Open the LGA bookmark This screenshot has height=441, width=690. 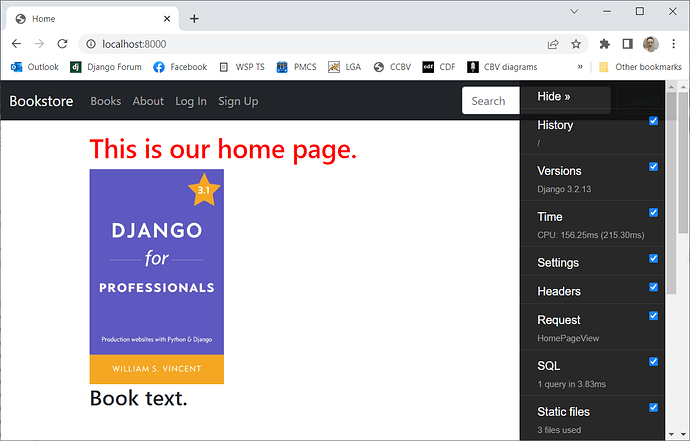pyautogui.click(x=345, y=67)
